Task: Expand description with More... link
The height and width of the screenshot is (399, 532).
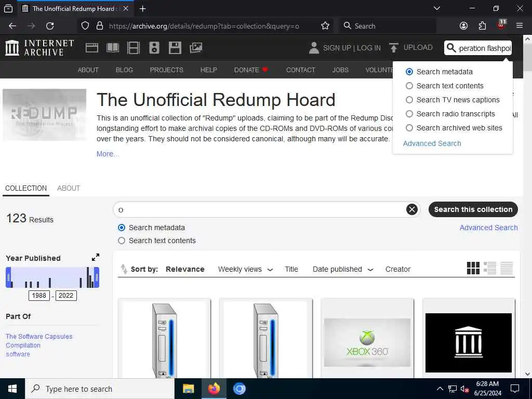Action: [108, 154]
